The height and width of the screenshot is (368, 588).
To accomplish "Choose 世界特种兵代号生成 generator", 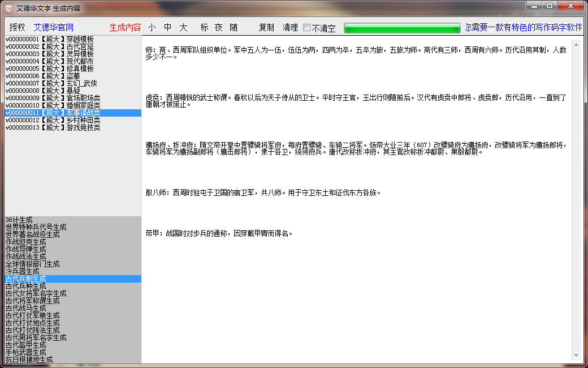I will [73, 227].
